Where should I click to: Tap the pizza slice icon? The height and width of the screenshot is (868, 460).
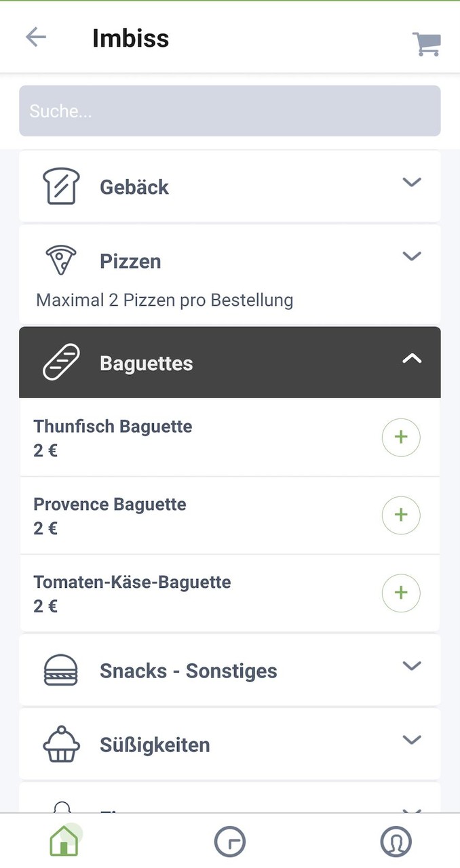coord(61,260)
